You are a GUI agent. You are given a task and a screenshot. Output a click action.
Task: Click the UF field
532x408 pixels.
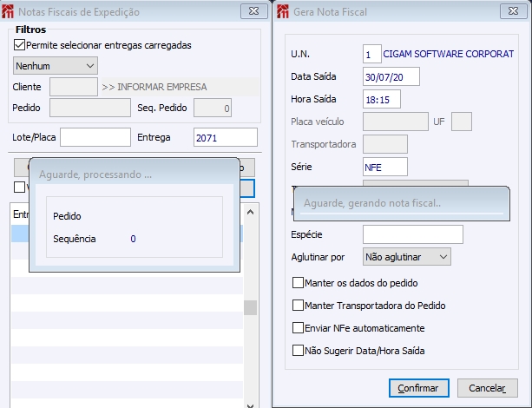point(462,122)
